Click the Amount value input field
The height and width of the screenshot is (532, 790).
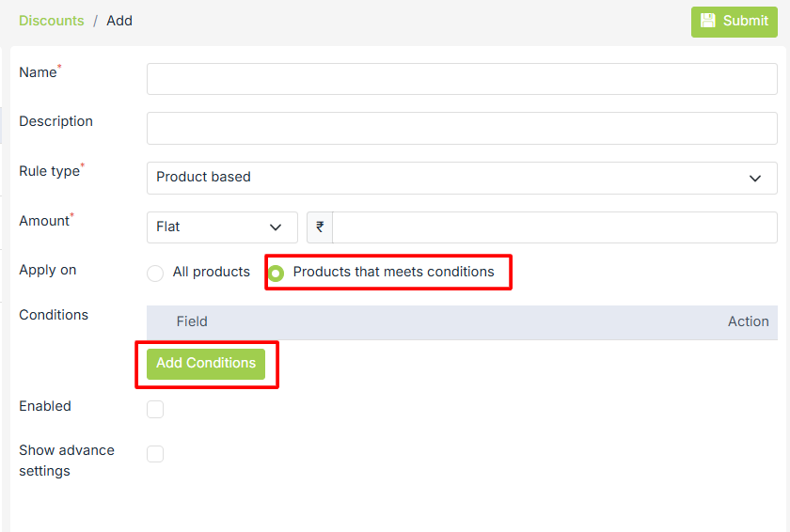tap(554, 227)
